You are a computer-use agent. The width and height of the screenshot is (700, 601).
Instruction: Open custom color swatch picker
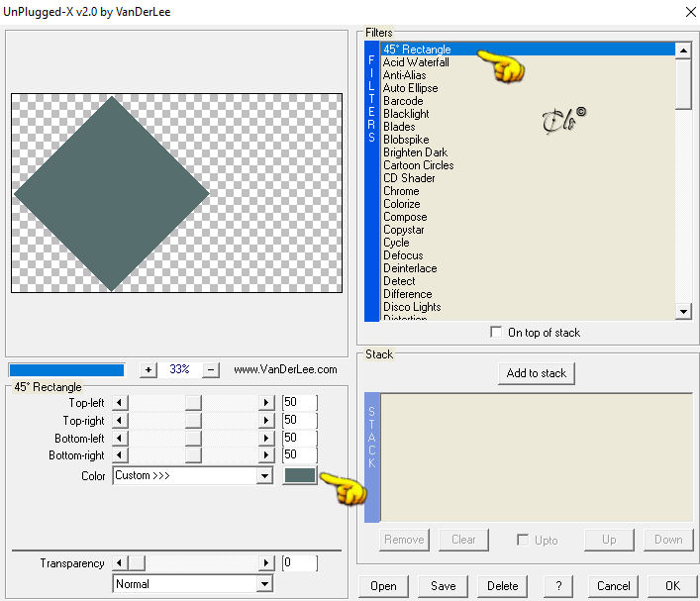pos(300,476)
